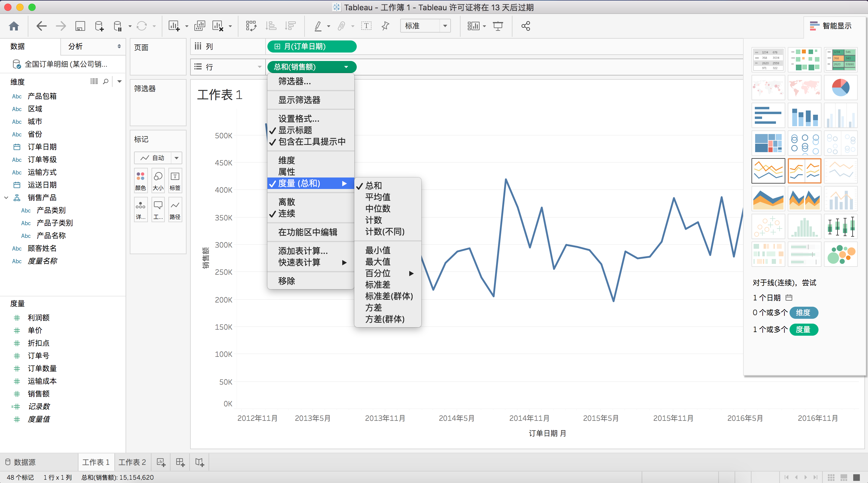Image resolution: width=868 pixels, height=483 pixels.
Task: Switch the measure to 离散 in context menu
Action: coord(286,202)
